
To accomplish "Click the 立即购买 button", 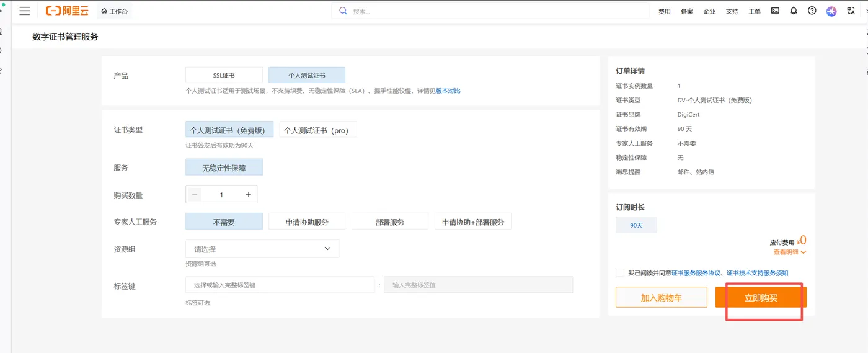I will (761, 297).
